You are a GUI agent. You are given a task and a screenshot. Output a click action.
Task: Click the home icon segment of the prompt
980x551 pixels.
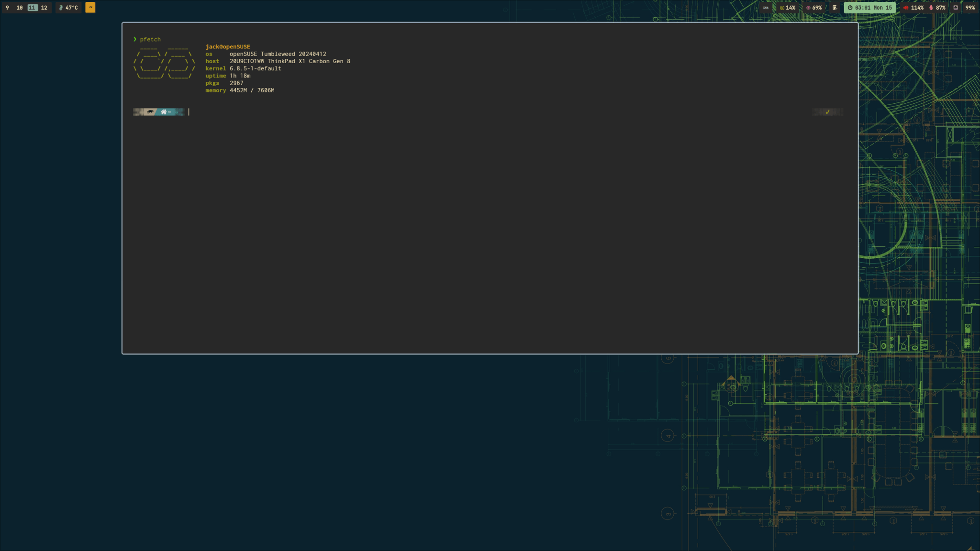click(164, 112)
